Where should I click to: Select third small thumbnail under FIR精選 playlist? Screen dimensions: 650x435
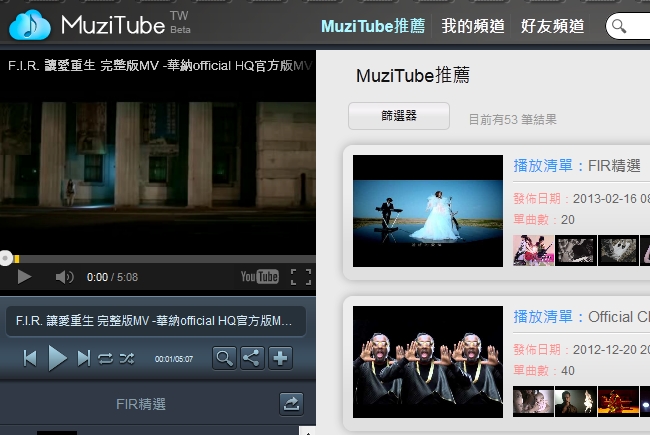point(618,250)
